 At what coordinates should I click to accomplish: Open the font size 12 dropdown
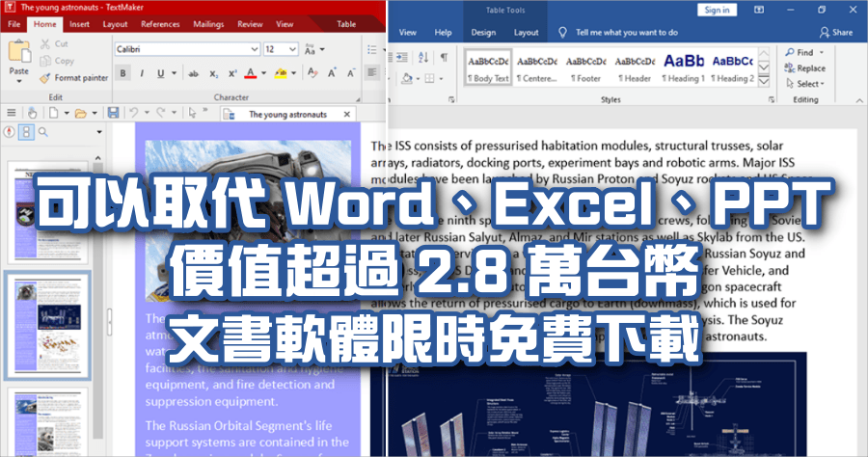[292, 49]
